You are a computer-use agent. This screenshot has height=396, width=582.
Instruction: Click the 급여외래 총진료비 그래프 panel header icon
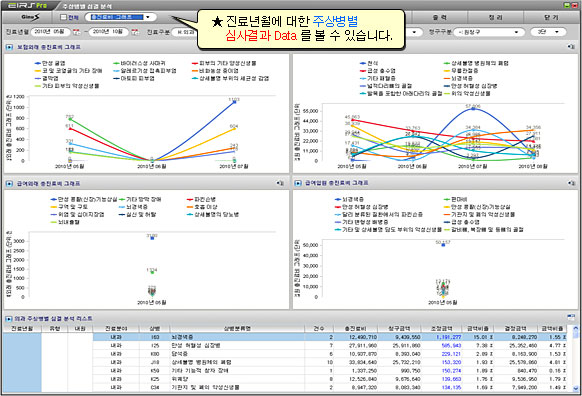pos(9,183)
